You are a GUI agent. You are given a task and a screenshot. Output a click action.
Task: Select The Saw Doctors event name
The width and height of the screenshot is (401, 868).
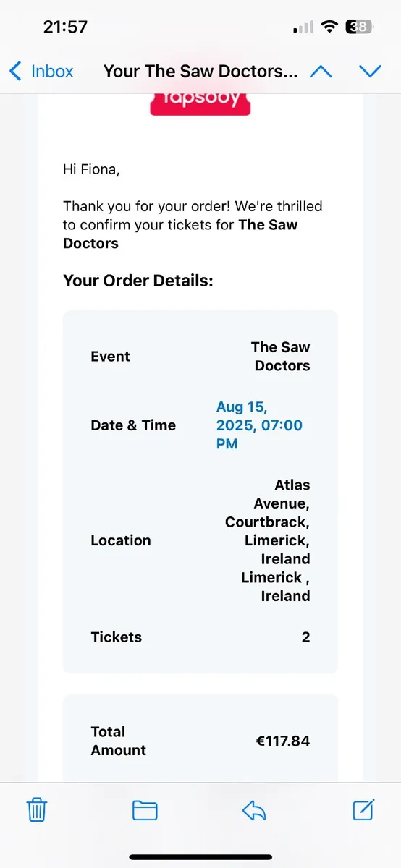point(280,357)
